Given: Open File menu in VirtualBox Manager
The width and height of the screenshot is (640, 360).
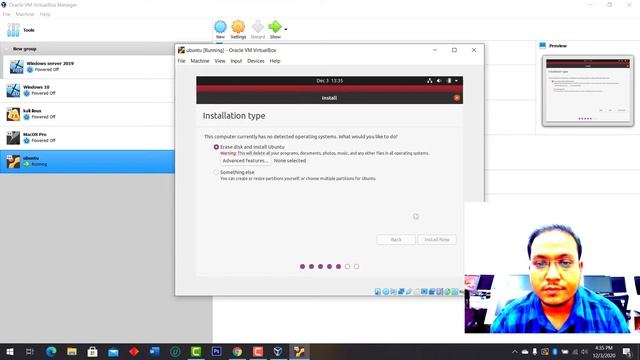Looking at the screenshot, I should tap(6, 14).
